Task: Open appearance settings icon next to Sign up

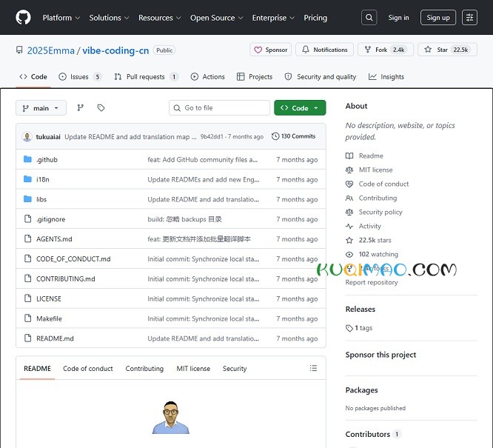Action: coord(470,17)
